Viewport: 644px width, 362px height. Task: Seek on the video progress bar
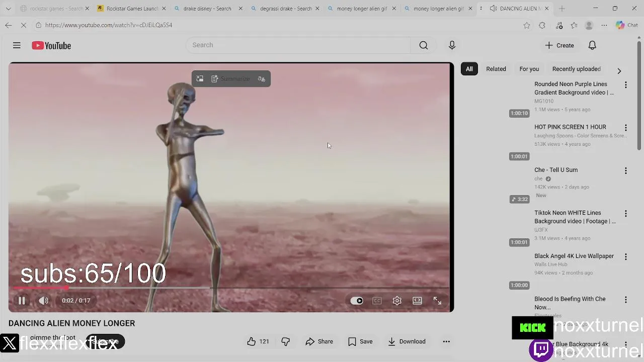click(x=230, y=288)
